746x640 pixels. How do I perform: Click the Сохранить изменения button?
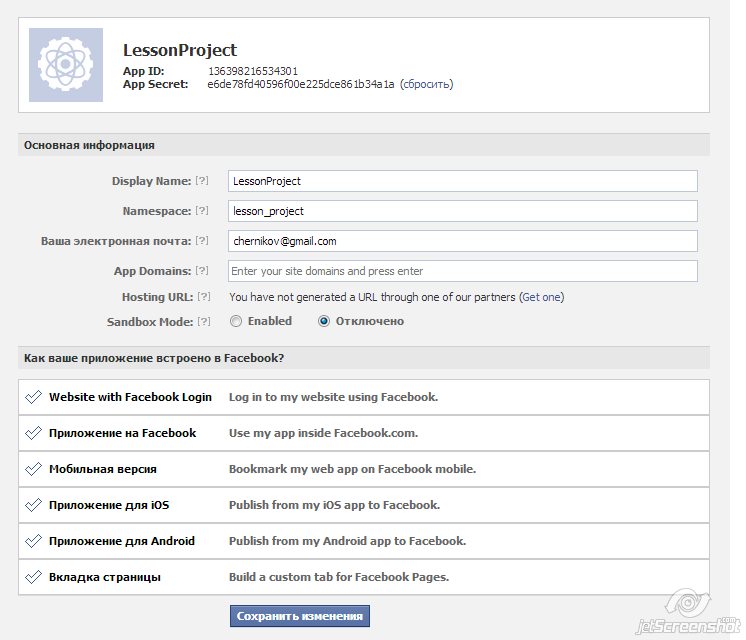pyautogui.click(x=300, y=616)
